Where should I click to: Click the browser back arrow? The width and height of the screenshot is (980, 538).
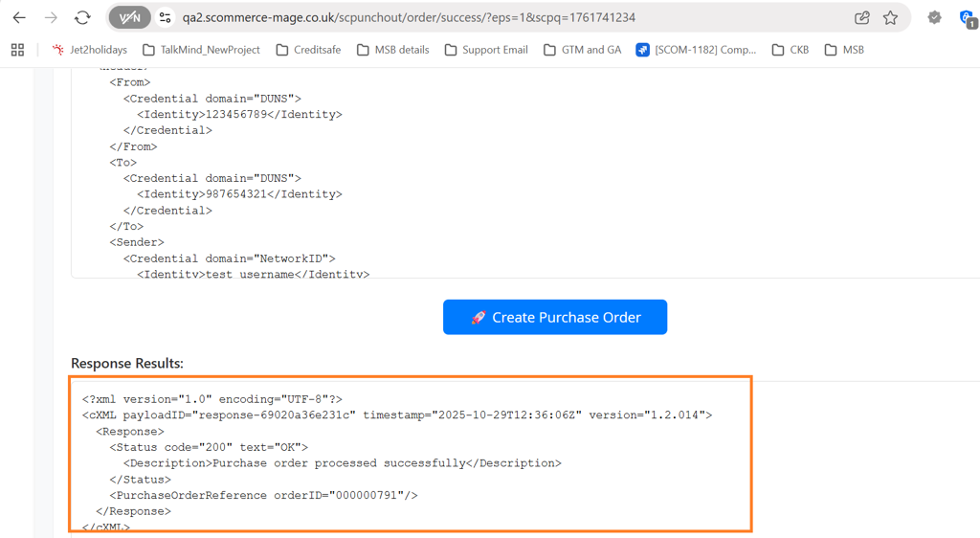click(19, 17)
